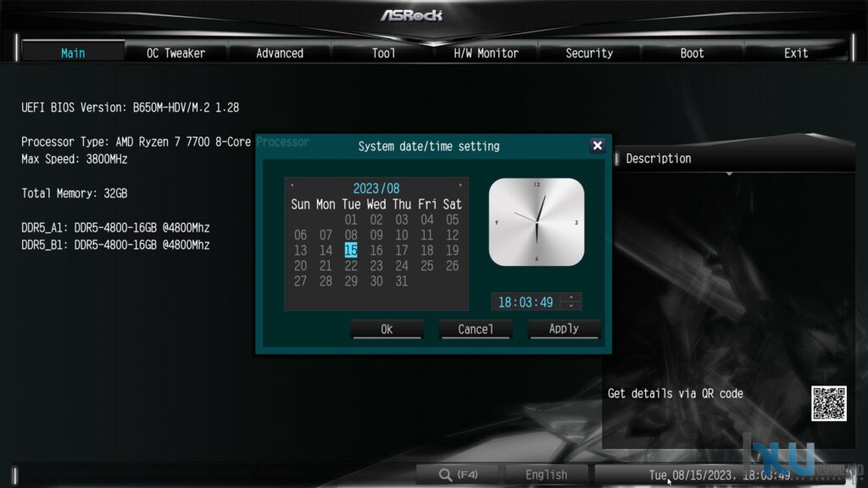Click the 18:03:49 time field
The width and height of the screenshot is (868, 488).
pyautogui.click(x=526, y=302)
